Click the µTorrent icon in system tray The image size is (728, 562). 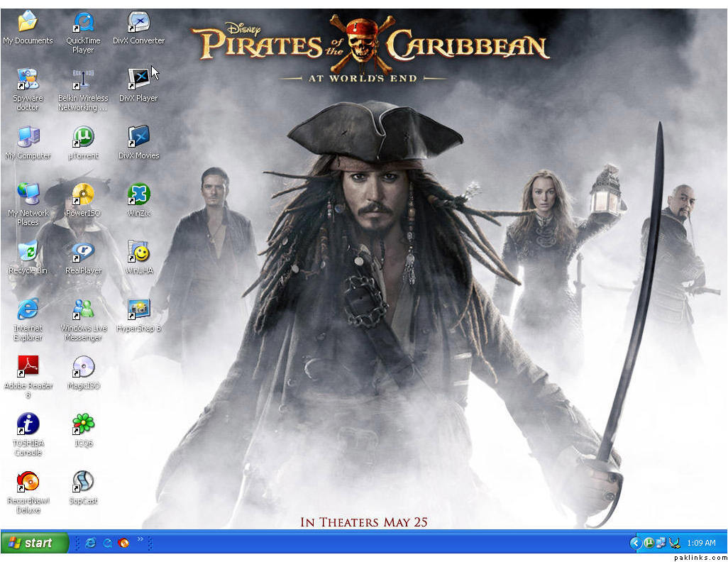point(649,543)
